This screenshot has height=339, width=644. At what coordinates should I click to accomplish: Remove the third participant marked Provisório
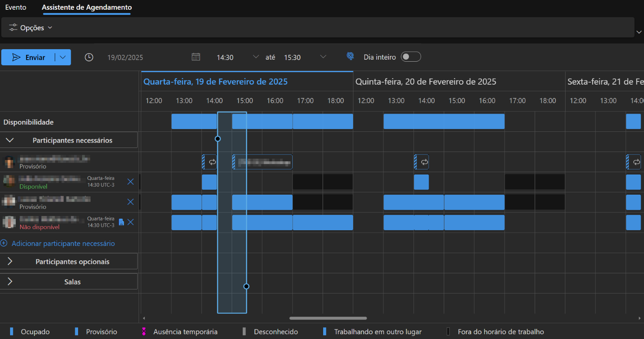point(130,202)
